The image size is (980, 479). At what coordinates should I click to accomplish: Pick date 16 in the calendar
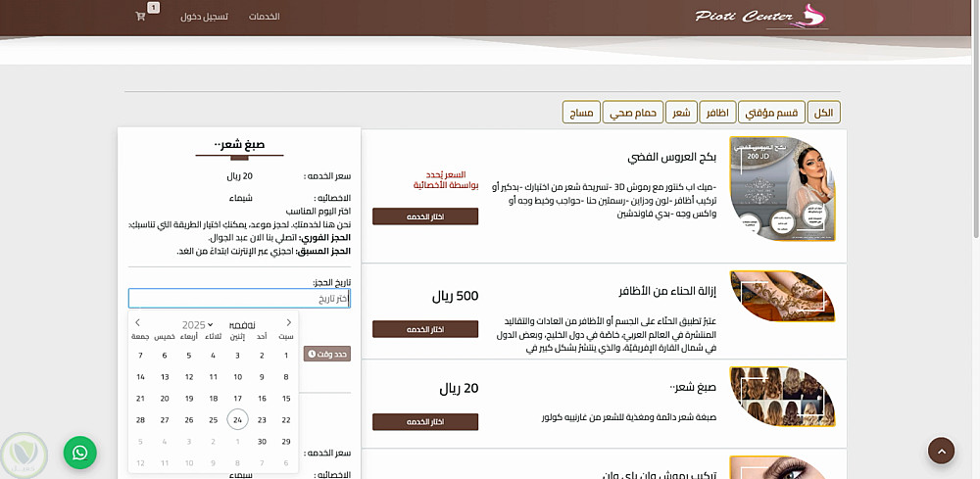pyautogui.click(x=262, y=399)
